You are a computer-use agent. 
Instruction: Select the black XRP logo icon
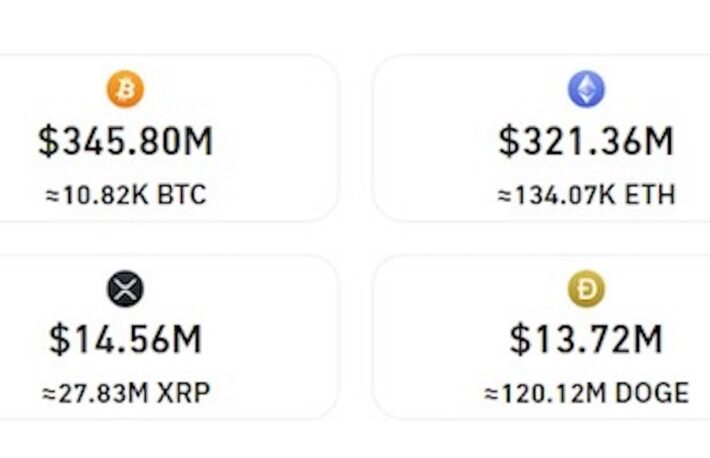point(125,289)
